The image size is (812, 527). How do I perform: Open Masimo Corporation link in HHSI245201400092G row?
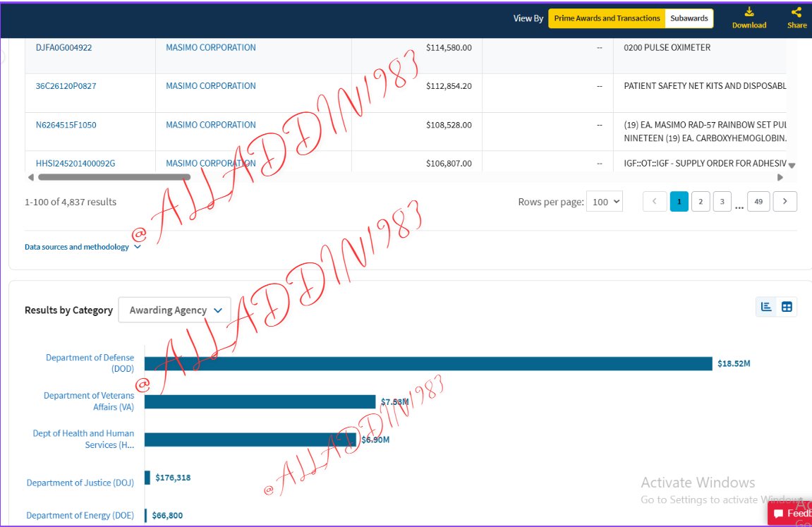[x=211, y=163]
